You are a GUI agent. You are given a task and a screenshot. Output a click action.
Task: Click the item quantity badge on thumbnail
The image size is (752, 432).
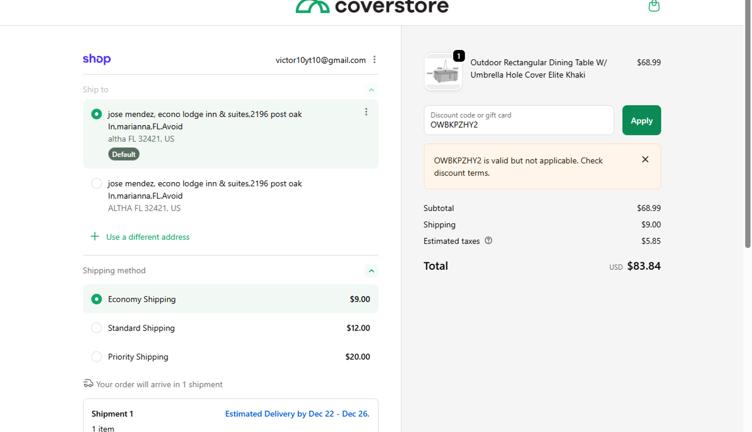458,56
